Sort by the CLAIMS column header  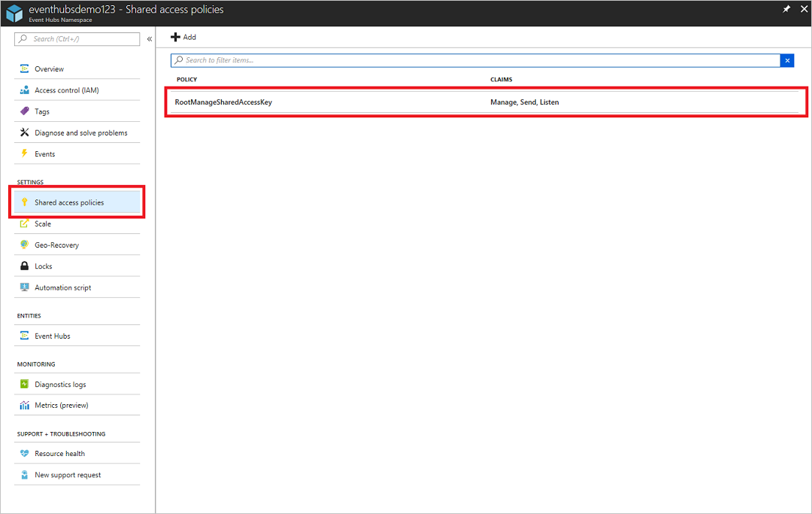[x=501, y=79]
